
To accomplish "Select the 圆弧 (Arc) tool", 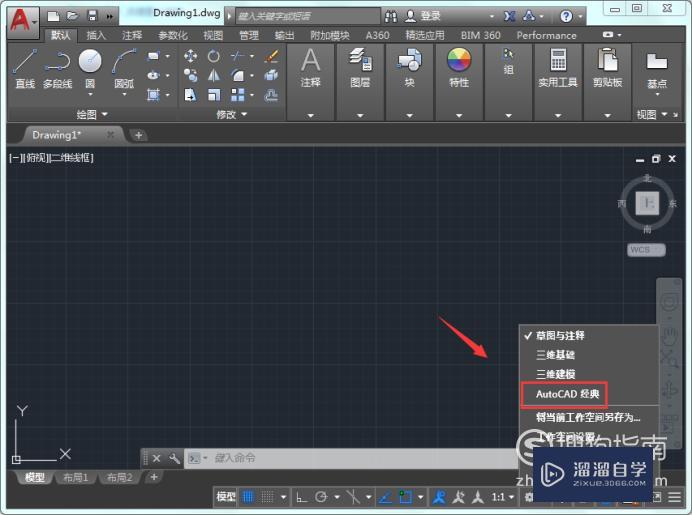I will tap(124, 67).
